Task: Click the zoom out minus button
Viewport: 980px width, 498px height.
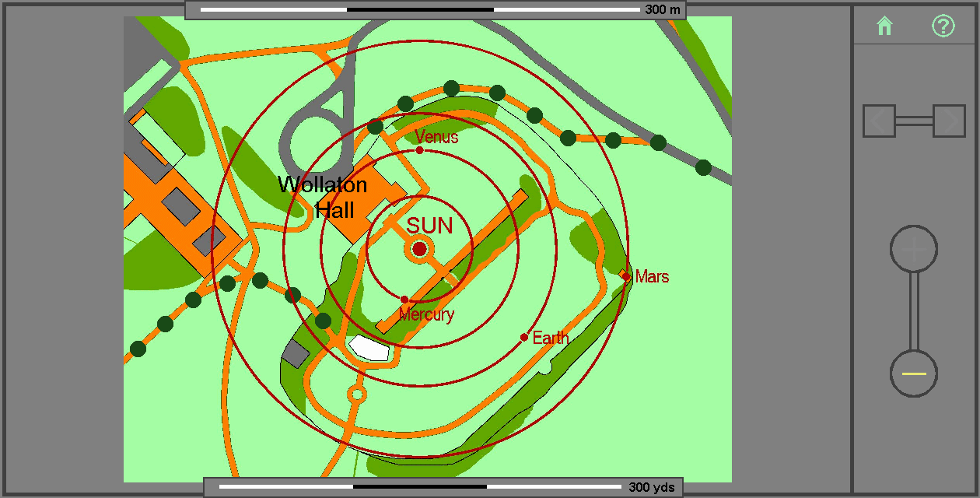Action: 914,373
